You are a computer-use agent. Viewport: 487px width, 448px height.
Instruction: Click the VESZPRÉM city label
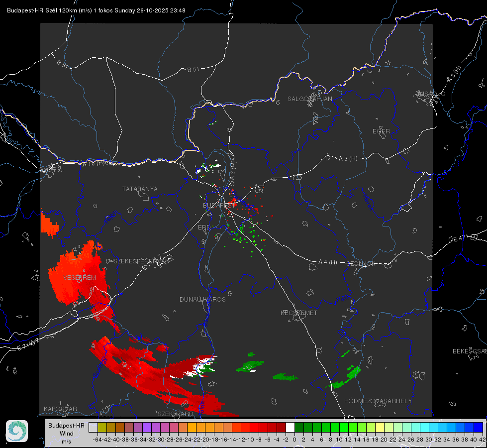coord(80,278)
